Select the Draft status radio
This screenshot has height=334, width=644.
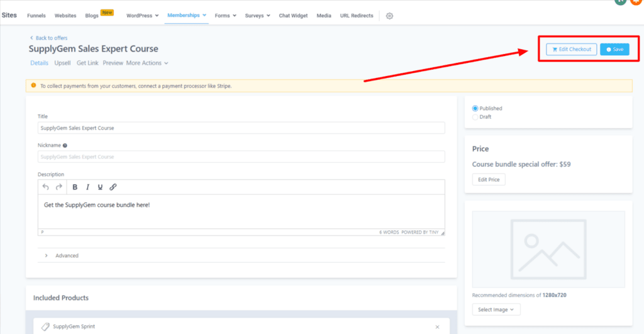475,117
